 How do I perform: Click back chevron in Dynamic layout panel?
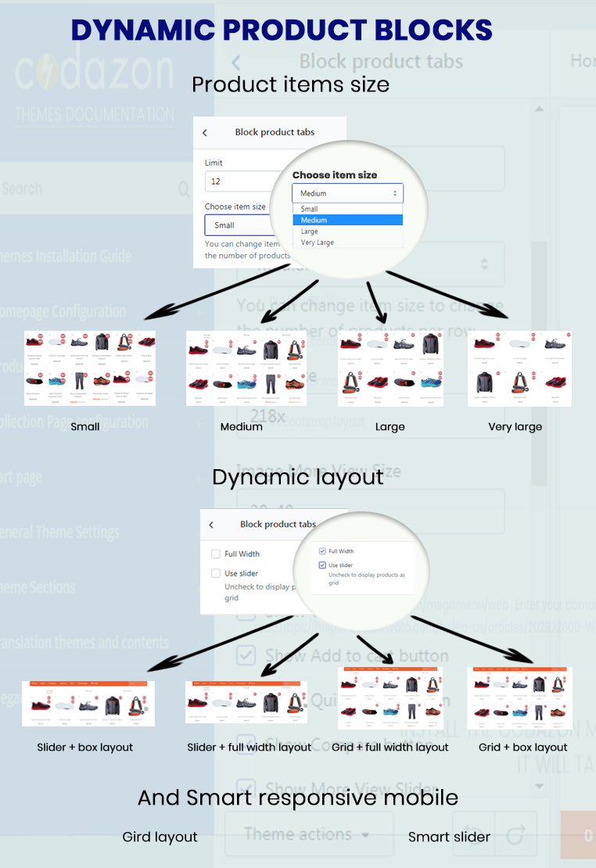[211, 524]
